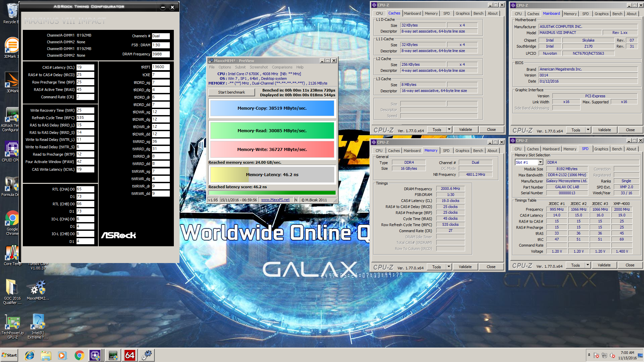Open the Formula Drive desktop shortcut

pos(11,186)
